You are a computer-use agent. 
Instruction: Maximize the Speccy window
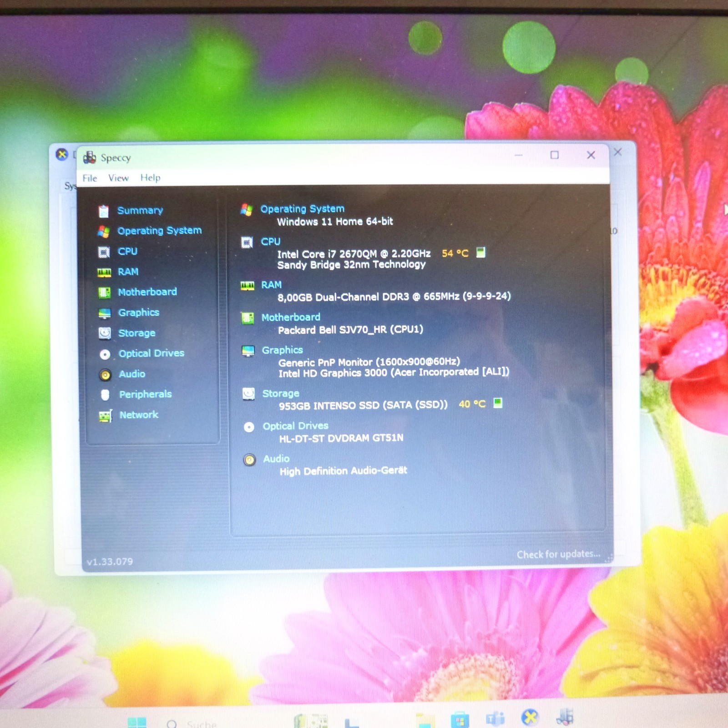(x=554, y=155)
